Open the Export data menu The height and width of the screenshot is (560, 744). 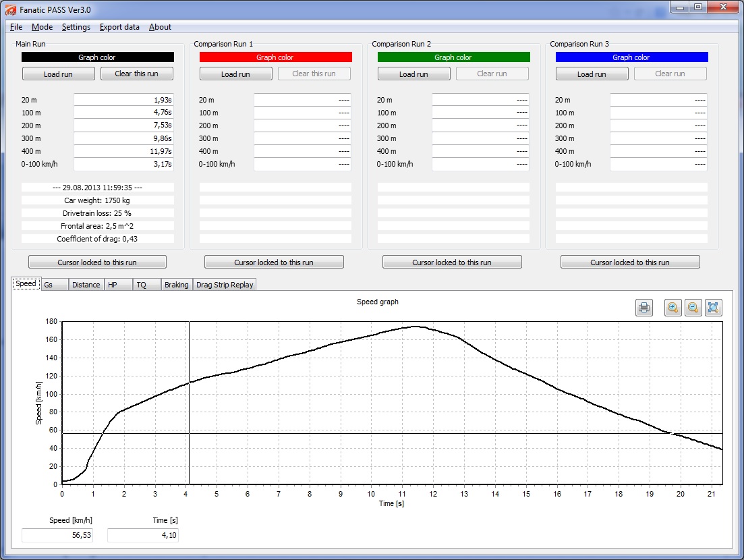click(x=119, y=27)
